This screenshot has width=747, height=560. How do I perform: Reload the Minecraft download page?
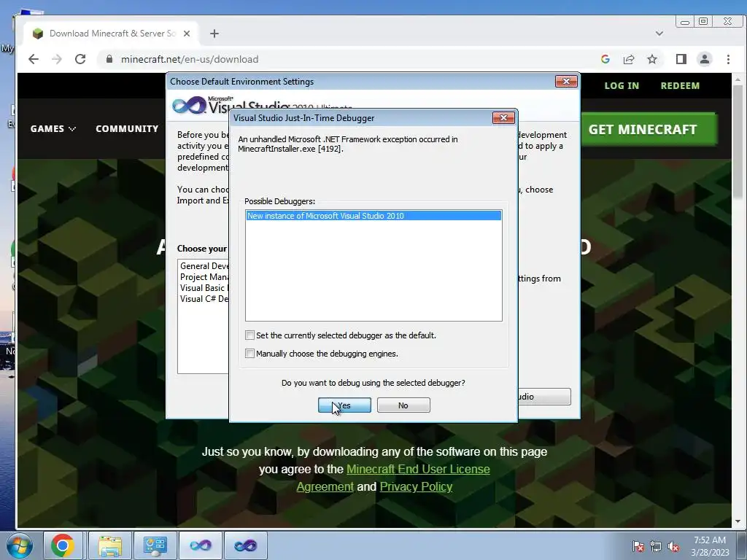click(80, 59)
